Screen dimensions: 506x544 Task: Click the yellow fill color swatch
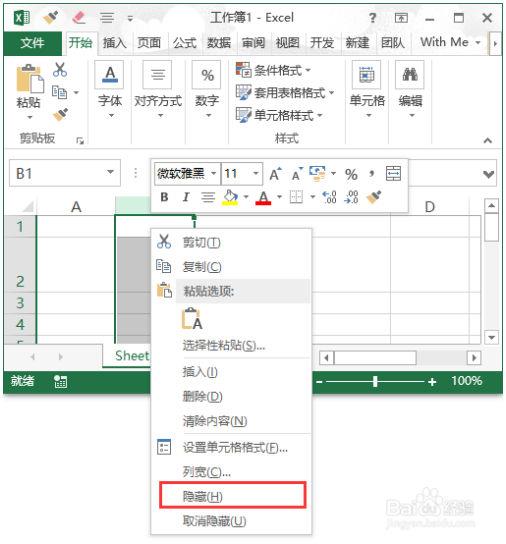coord(230,198)
